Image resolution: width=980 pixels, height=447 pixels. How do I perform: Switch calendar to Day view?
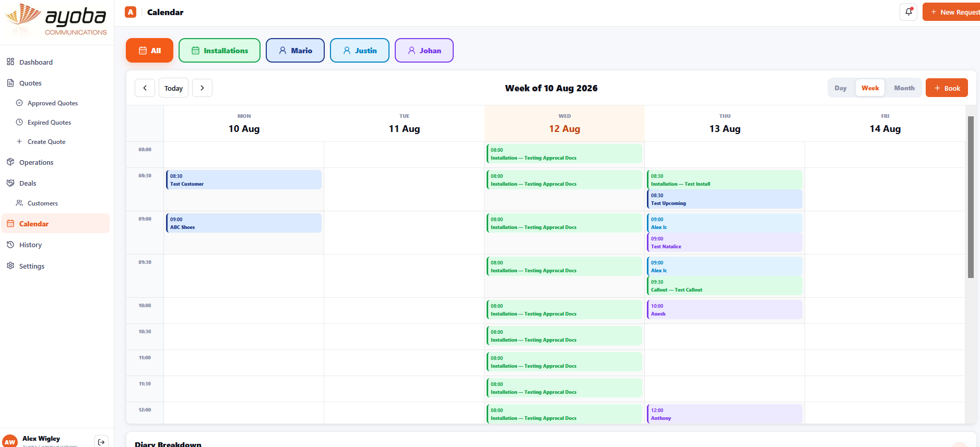(841, 88)
